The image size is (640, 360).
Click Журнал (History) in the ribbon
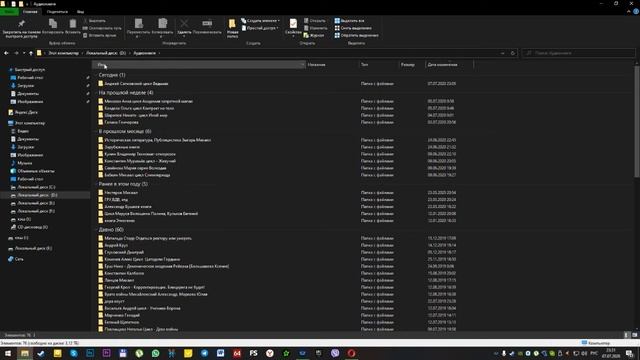coord(314,36)
